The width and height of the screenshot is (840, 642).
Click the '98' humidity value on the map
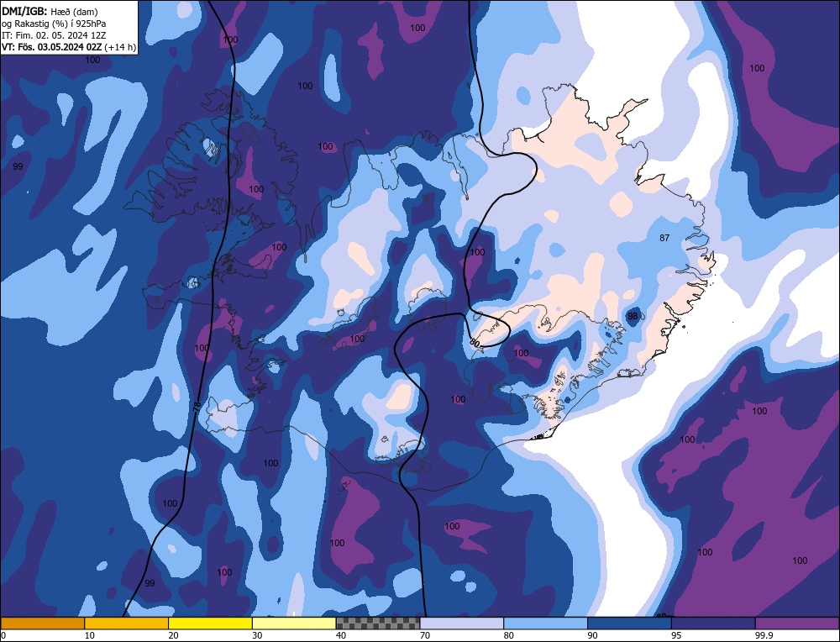[633, 316]
